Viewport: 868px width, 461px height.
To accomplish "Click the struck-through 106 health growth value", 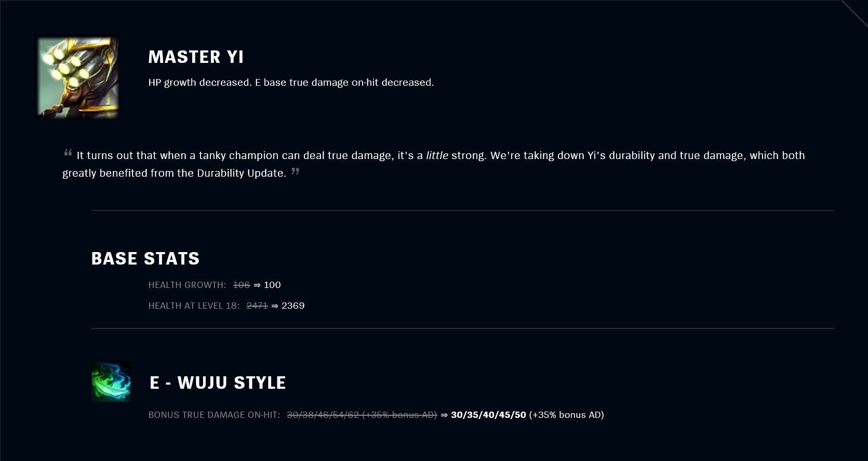I will pyautogui.click(x=242, y=285).
